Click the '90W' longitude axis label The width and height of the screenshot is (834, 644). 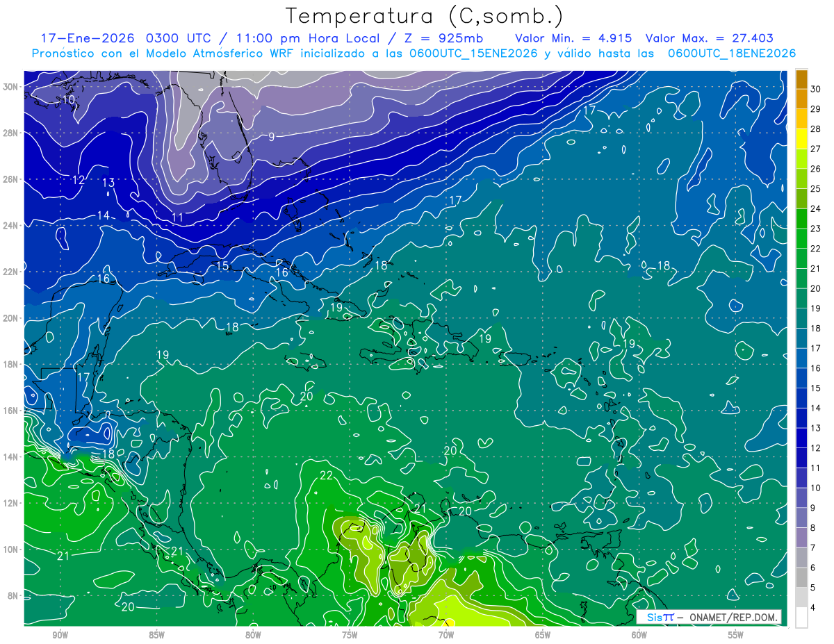pyautogui.click(x=60, y=635)
